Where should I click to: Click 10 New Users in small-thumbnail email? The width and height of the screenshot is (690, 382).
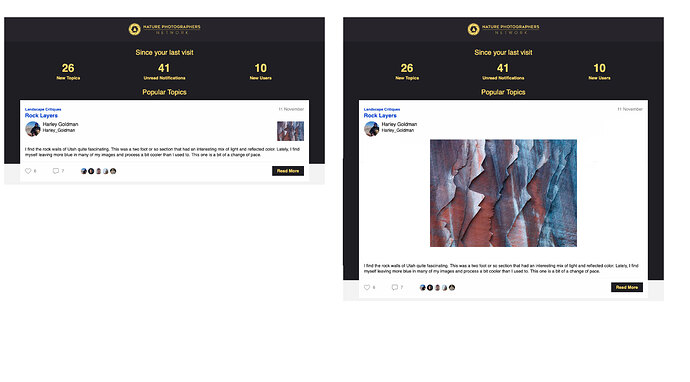261,71
